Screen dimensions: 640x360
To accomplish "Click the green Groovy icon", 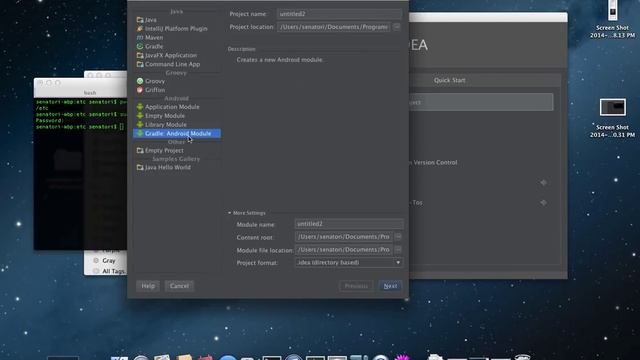I will [x=140, y=81].
